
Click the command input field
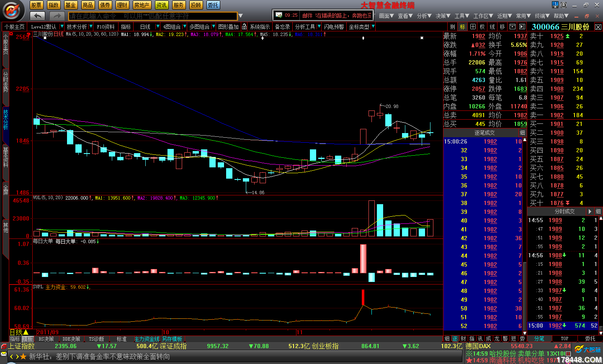153,16
